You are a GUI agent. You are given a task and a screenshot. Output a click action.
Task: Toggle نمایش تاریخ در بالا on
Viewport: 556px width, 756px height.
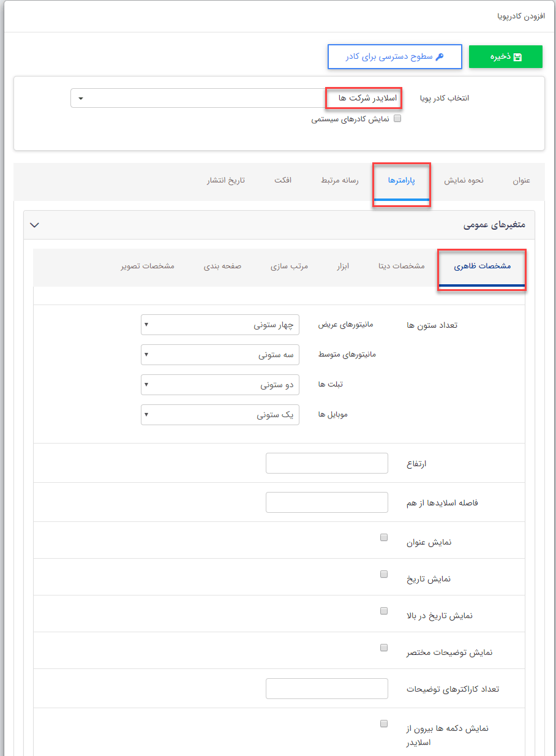click(x=384, y=610)
